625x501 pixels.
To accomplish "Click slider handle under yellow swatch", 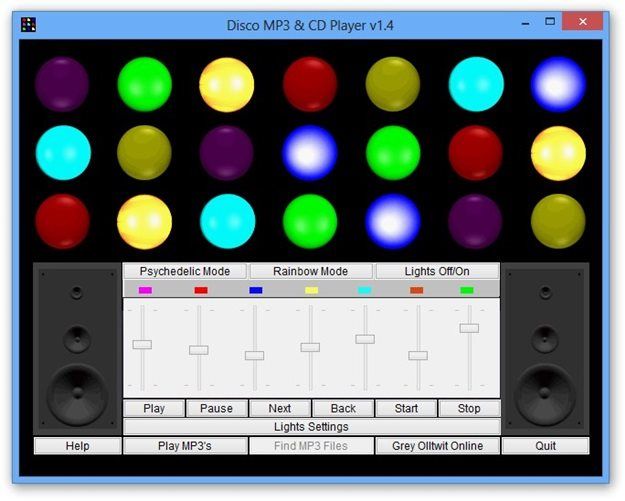I will [311, 347].
